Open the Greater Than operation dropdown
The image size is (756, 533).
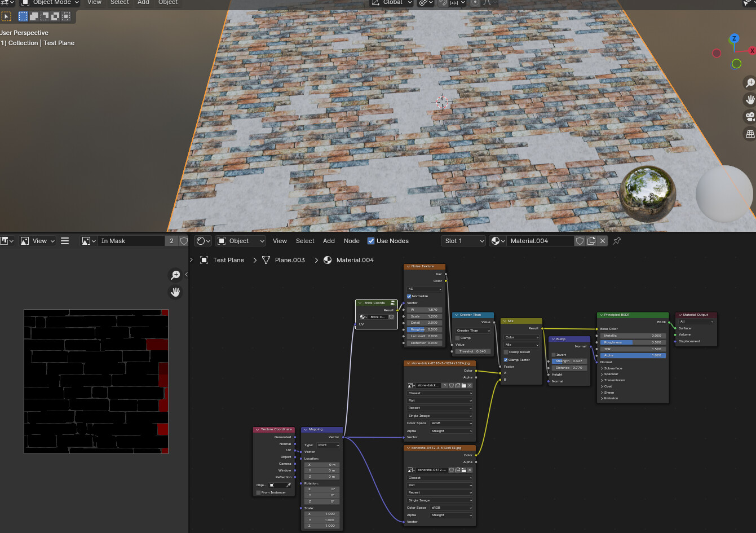[x=473, y=331]
